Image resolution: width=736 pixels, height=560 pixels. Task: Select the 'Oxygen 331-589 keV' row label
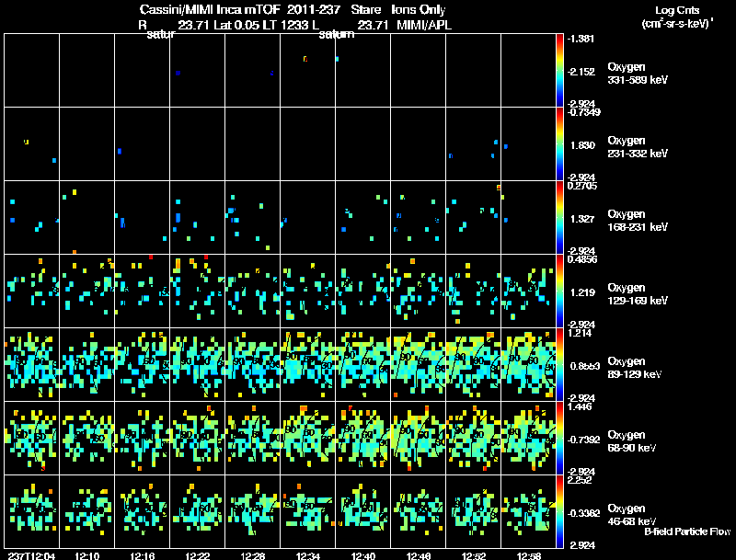point(638,74)
